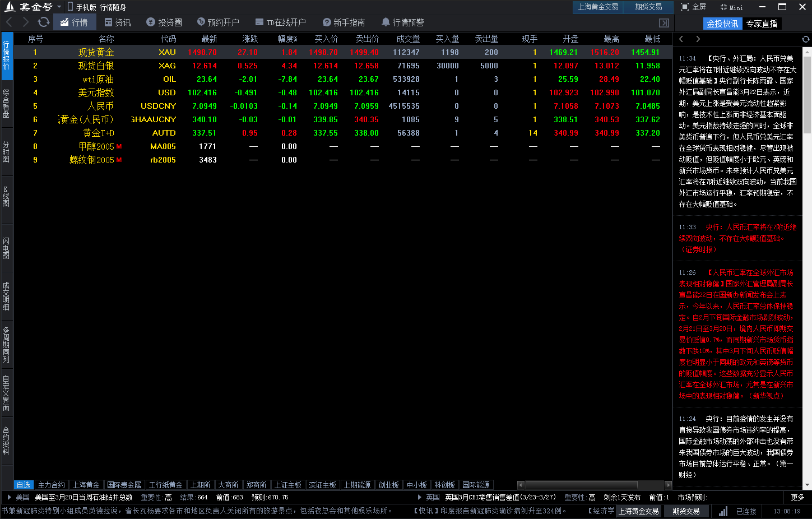Click bottom 上海黄金交易 status bar button
The image size is (812, 519).
(638, 511)
